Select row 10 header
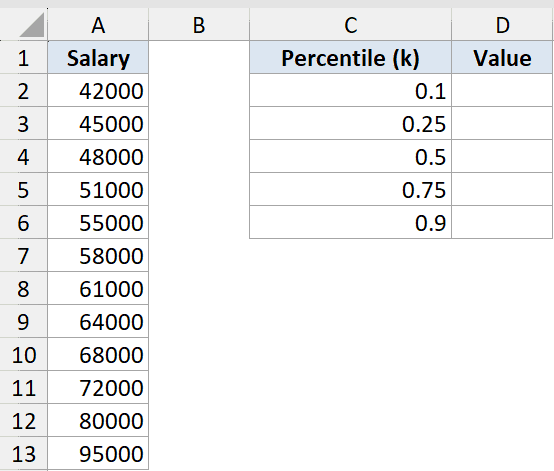 (23, 354)
